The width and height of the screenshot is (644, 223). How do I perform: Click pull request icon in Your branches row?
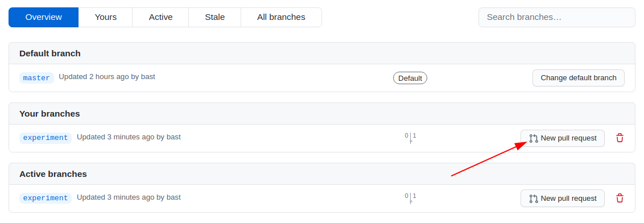click(534, 138)
